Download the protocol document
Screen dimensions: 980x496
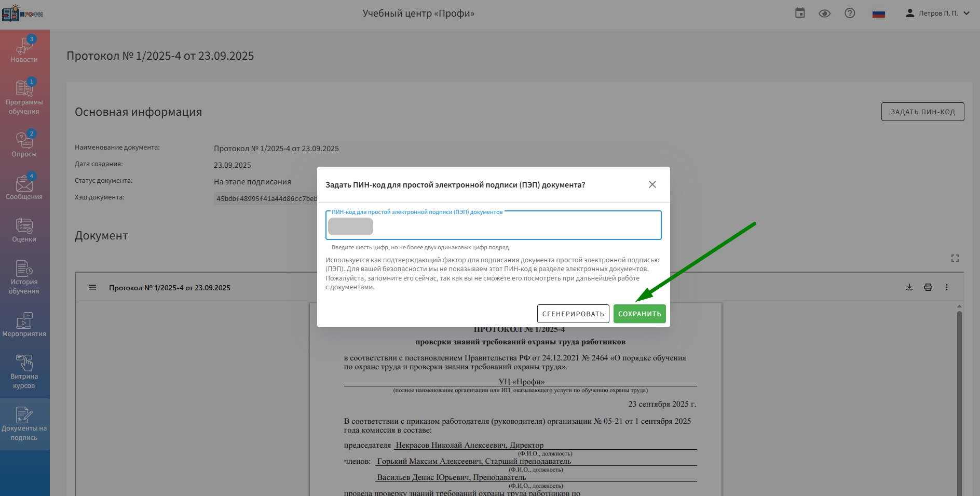[909, 287]
